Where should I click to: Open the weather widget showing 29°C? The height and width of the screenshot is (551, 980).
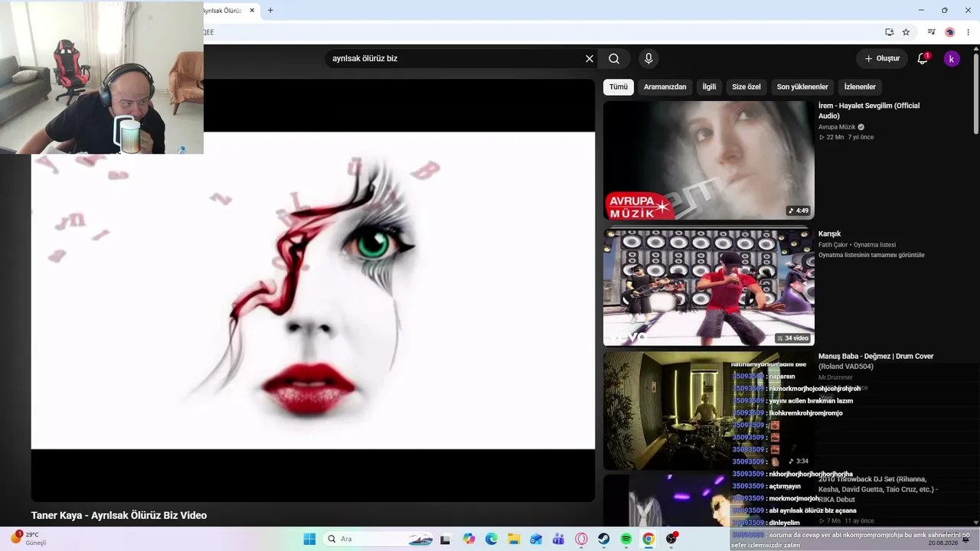29,539
